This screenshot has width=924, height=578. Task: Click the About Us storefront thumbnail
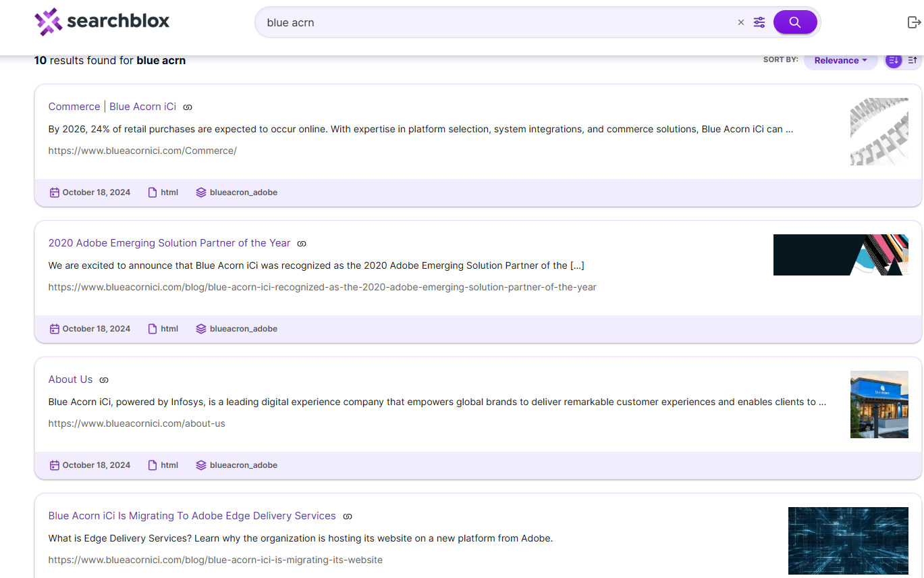click(x=879, y=404)
